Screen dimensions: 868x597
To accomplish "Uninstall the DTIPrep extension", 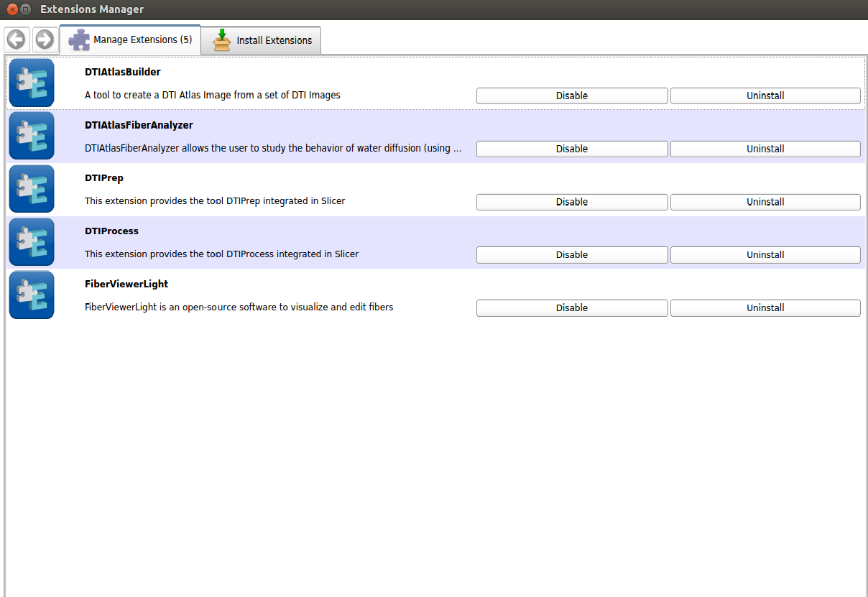I will click(765, 202).
